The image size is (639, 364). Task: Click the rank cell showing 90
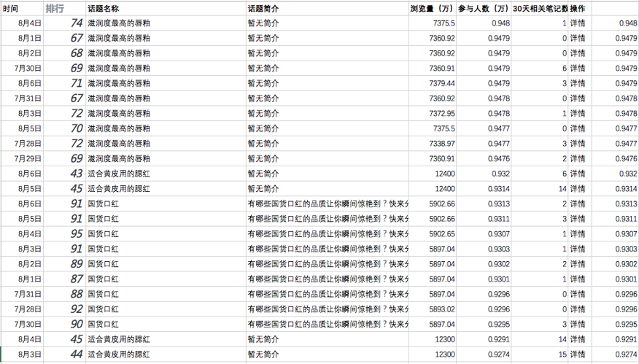pyautogui.click(x=64, y=325)
